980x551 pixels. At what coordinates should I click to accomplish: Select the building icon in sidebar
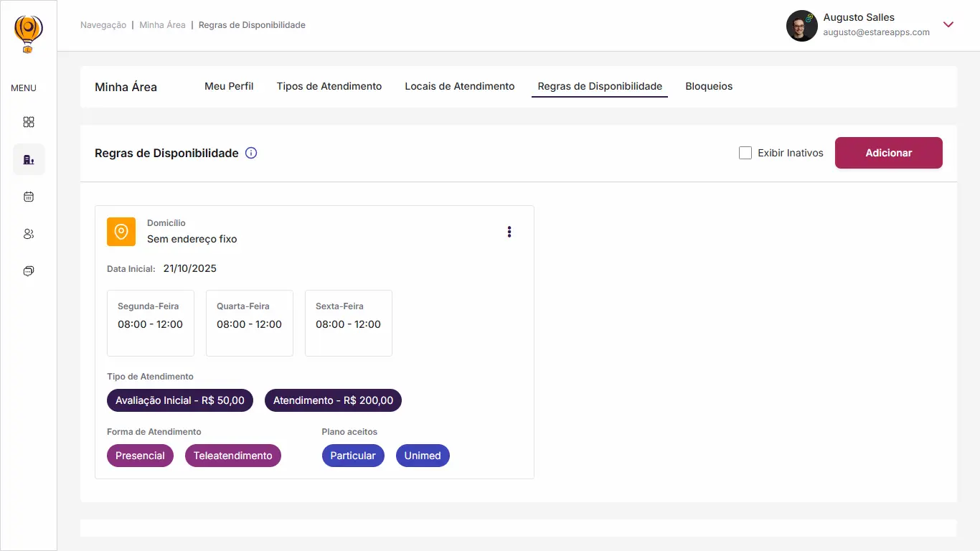[x=29, y=159]
